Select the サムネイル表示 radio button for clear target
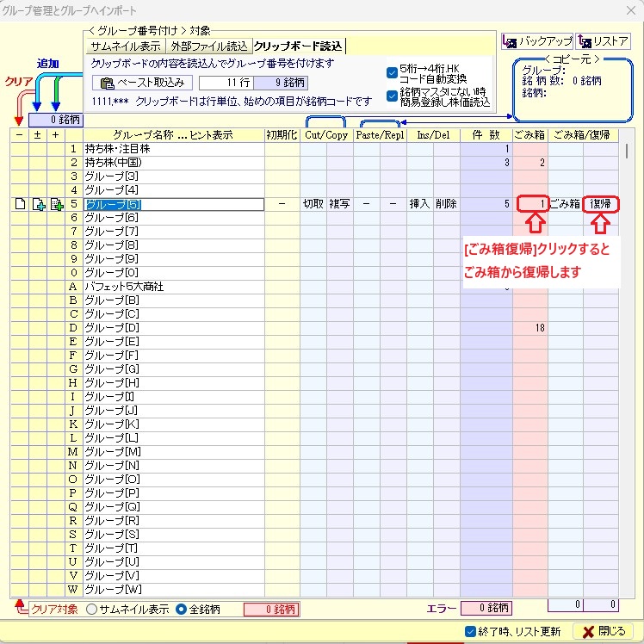644x644 pixels. [91, 610]
